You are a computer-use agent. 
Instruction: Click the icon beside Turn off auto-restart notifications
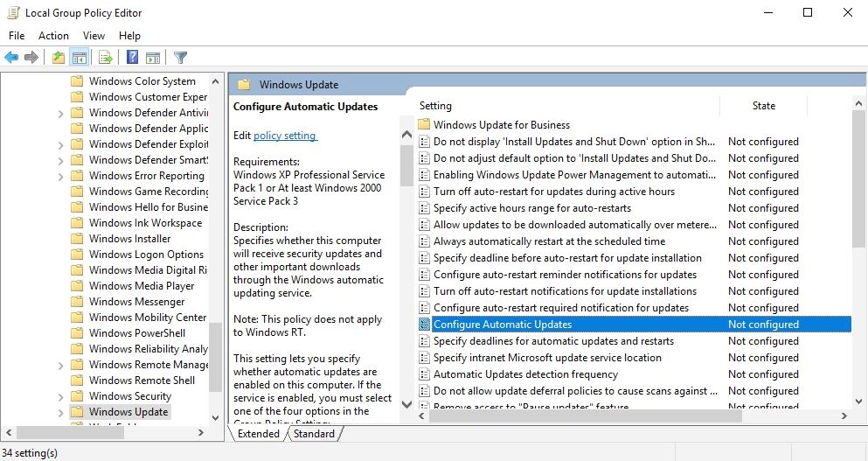coord(424,291)
